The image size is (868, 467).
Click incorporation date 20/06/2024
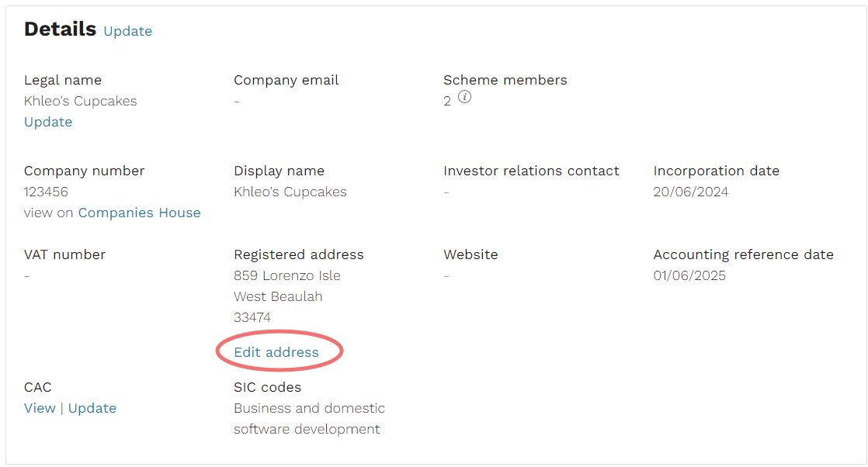[x=691, y=192]
